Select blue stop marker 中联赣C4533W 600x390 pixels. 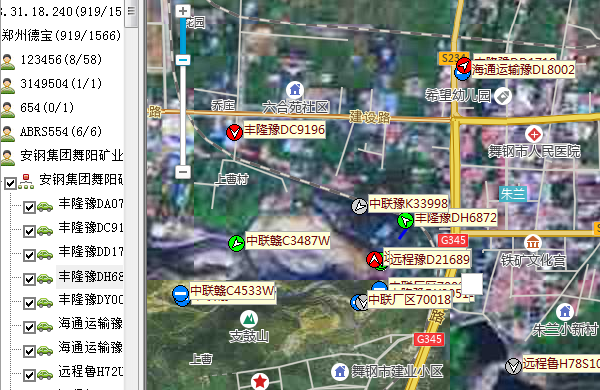[x=180, y=294]
